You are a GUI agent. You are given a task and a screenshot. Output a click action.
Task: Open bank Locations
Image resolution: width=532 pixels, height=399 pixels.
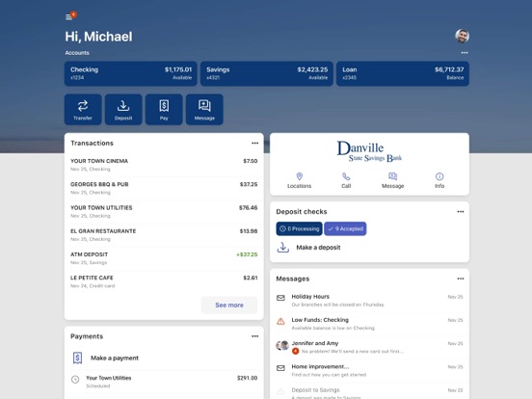[x=299, y=180]
